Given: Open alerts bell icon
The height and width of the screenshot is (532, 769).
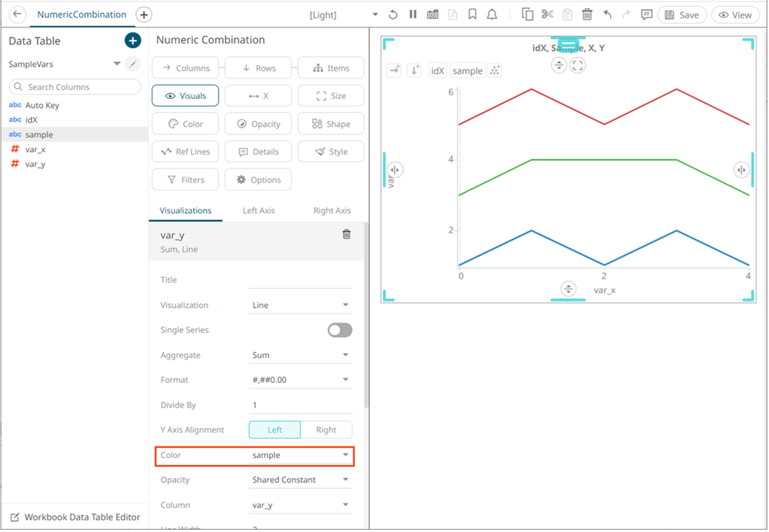Looking at the screenshot, I should click(492, 15).
